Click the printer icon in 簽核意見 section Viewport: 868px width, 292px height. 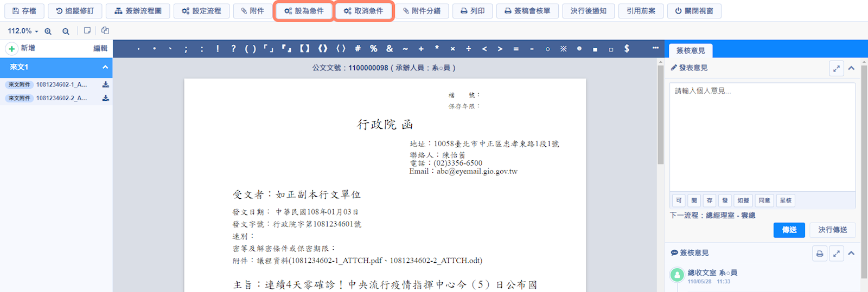(820, 254)
